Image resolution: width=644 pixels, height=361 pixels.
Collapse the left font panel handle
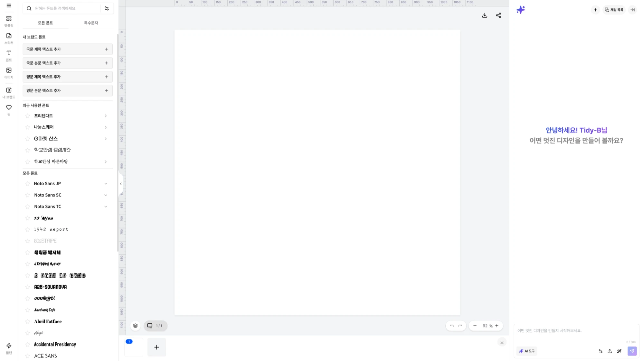click(x=121, y=184)
